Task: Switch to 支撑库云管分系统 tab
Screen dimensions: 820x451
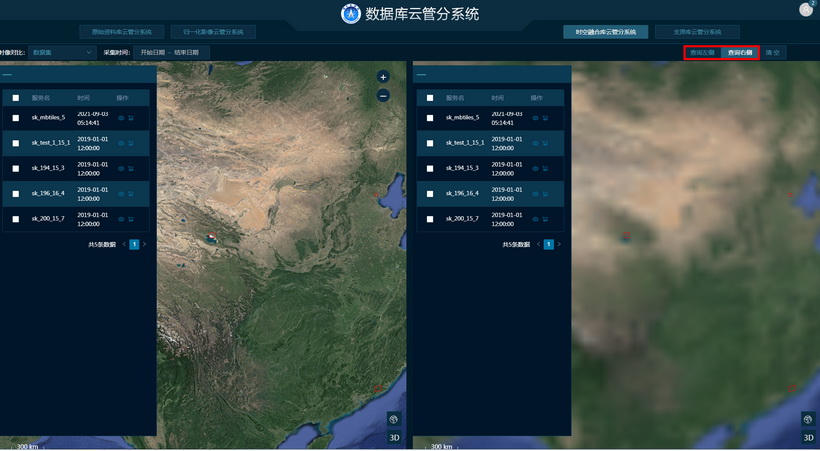Action: 697,32
